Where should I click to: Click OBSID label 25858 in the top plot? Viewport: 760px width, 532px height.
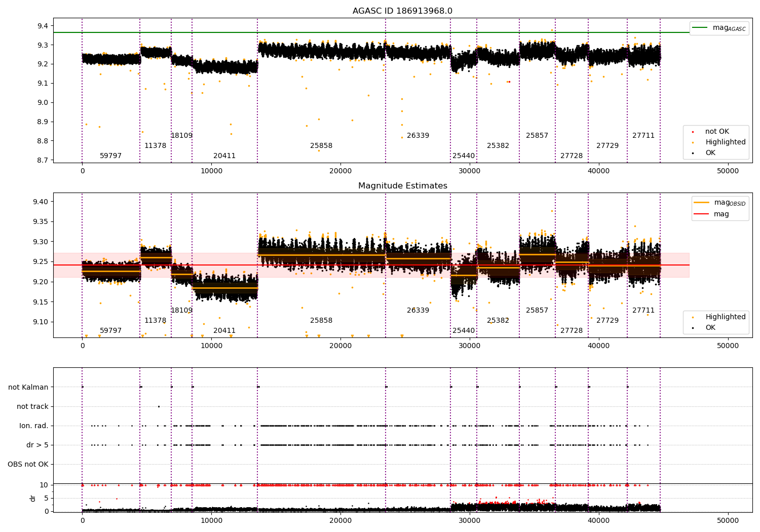click(x=321, y=146)
